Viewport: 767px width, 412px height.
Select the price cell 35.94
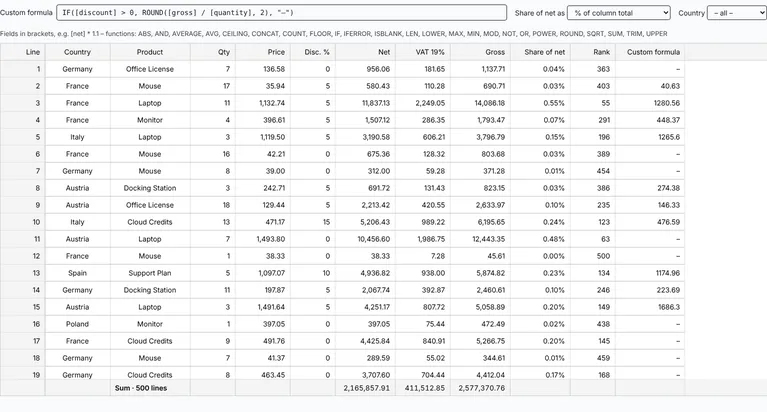pos(263,86)
